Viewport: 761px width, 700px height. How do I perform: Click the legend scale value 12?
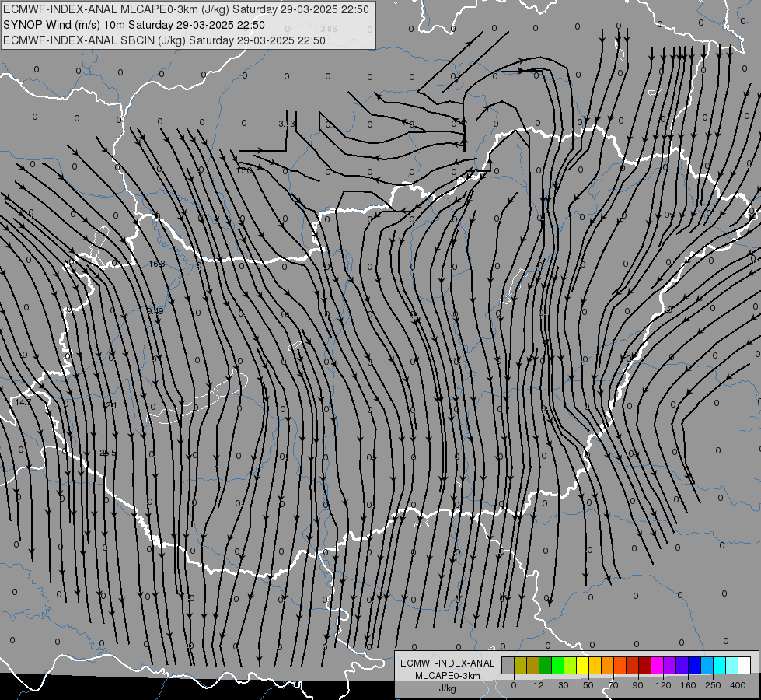tap(539, 686)
